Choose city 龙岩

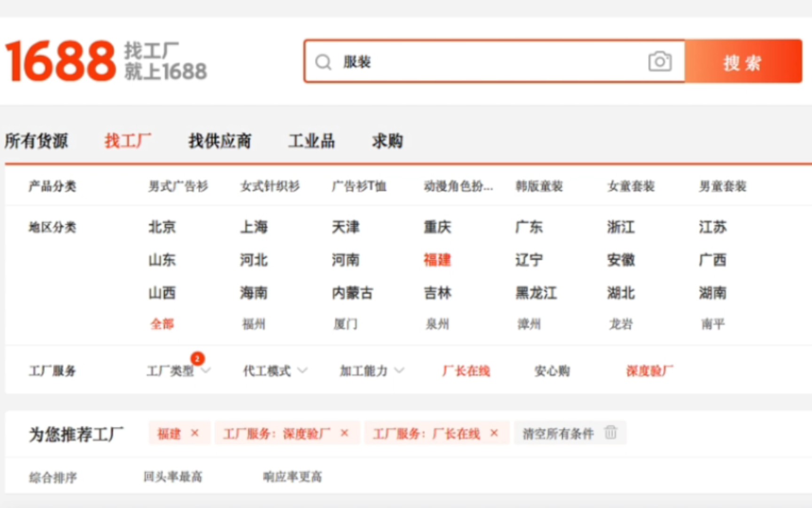(x=621, y=324)
